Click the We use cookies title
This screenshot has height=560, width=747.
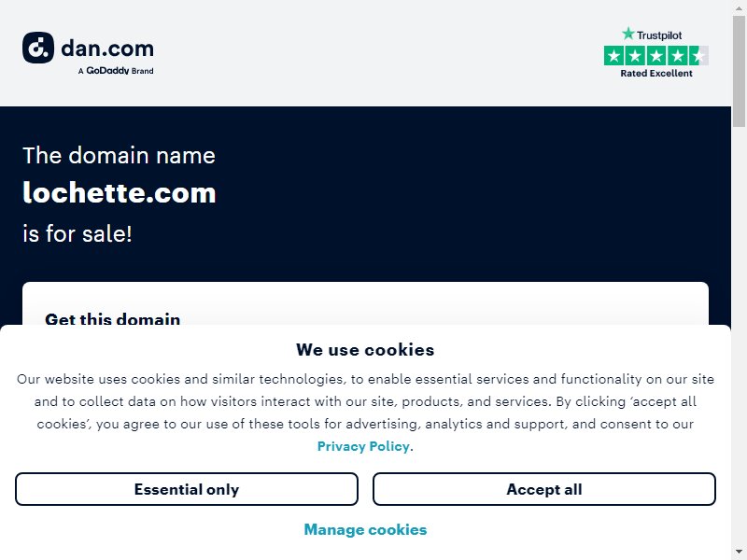point(365,349)
